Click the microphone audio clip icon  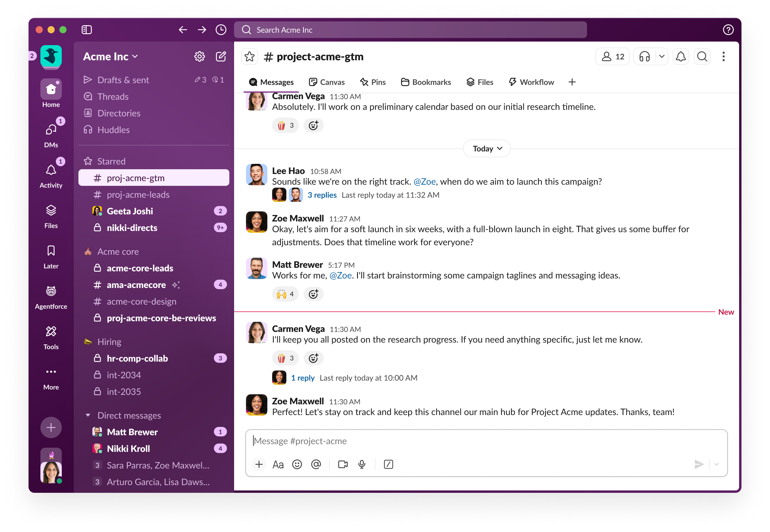tap(362, 464)
